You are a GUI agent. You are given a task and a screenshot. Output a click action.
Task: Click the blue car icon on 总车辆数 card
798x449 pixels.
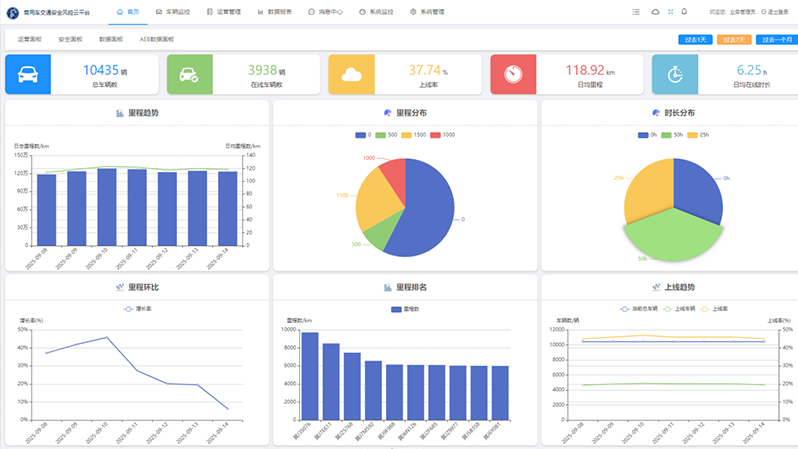pyautogui.click(x=28, y=75)
